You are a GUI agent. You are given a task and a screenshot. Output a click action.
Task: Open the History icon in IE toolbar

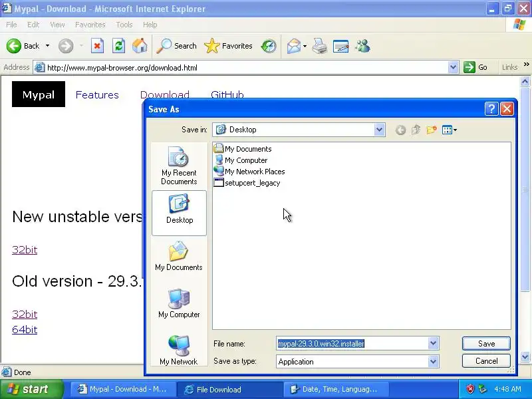(x=269, y=46)
